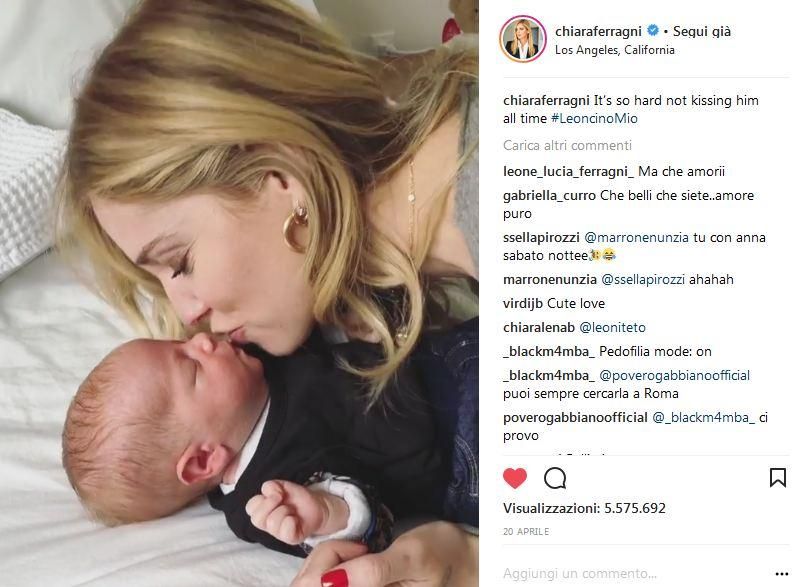Screen dimensions: 794x587
Task: Open leone_lucia_ferragni_ commenter profile
Action: click(568, 172)
